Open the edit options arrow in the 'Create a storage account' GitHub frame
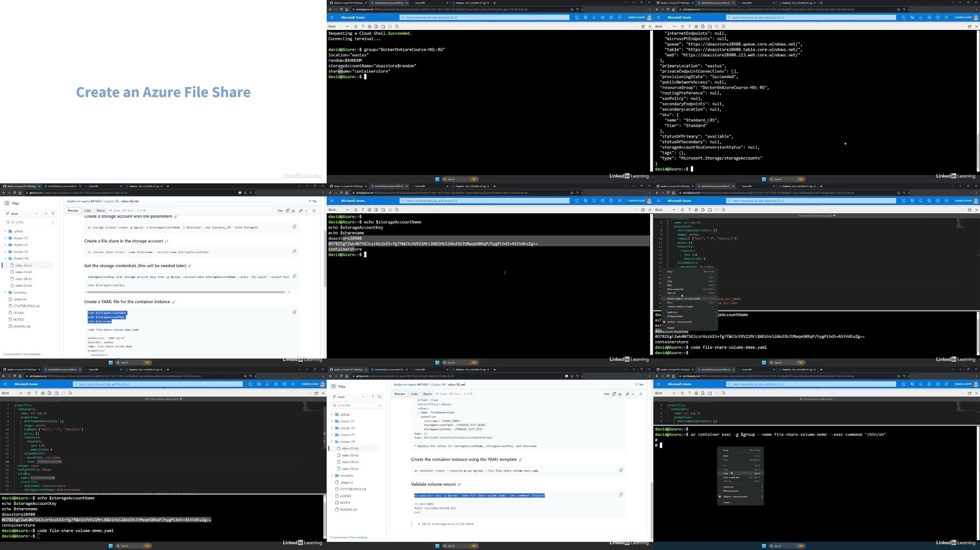 pyautogui.click(x=307, y=211)
